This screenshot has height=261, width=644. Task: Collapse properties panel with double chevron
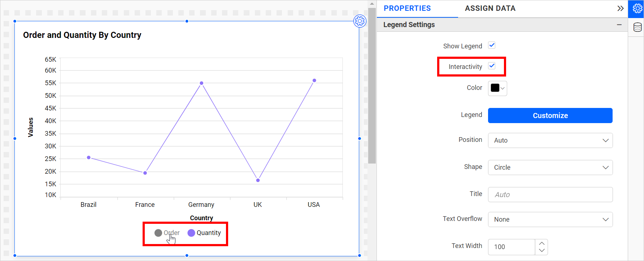[x=620, y=8]
